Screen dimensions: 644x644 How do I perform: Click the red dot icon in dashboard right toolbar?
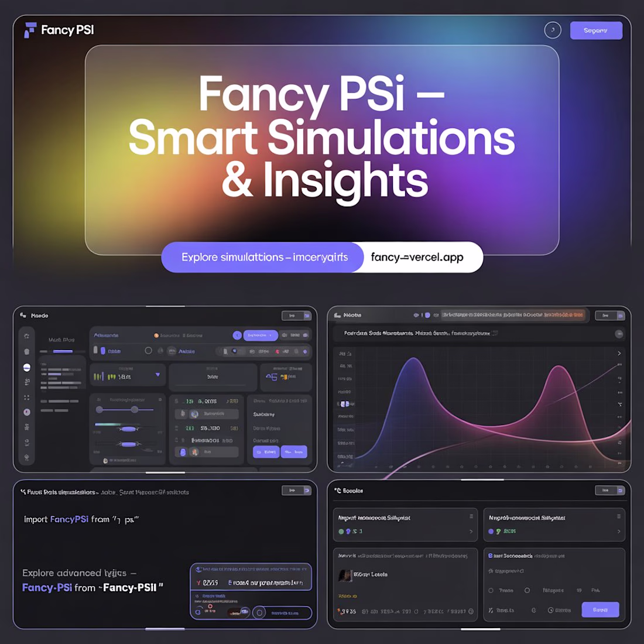click(x=278, y=352)
